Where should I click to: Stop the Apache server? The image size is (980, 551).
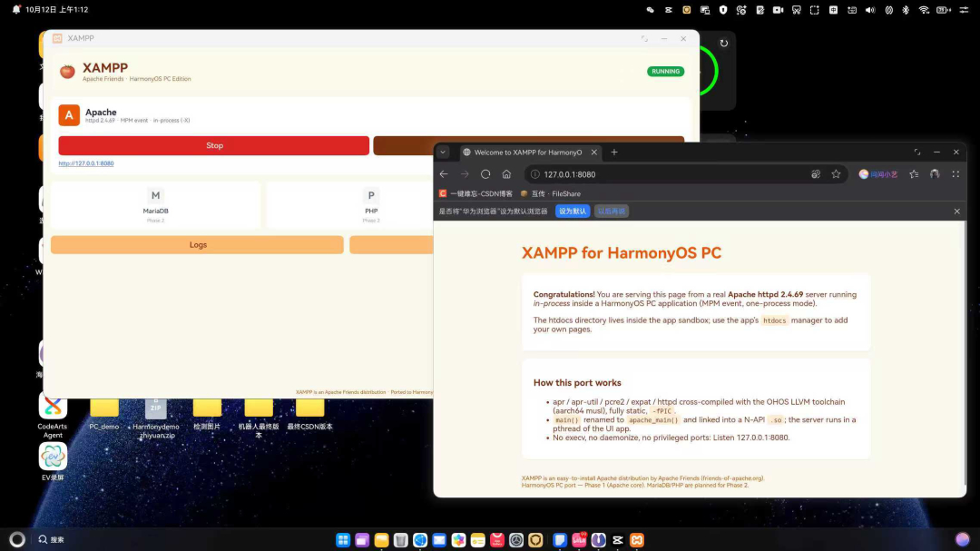click(x=214, y=145)
